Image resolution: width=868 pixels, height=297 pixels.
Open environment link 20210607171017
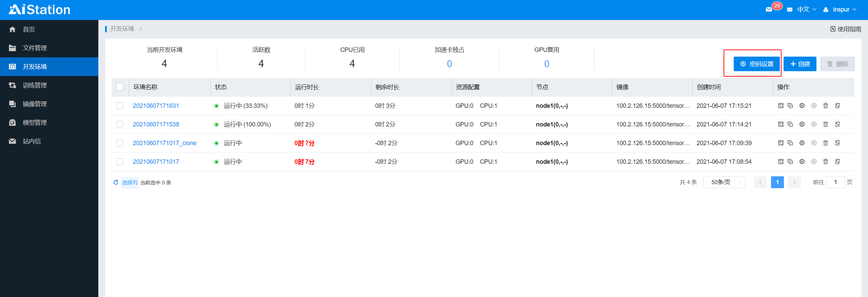[156, 162]
